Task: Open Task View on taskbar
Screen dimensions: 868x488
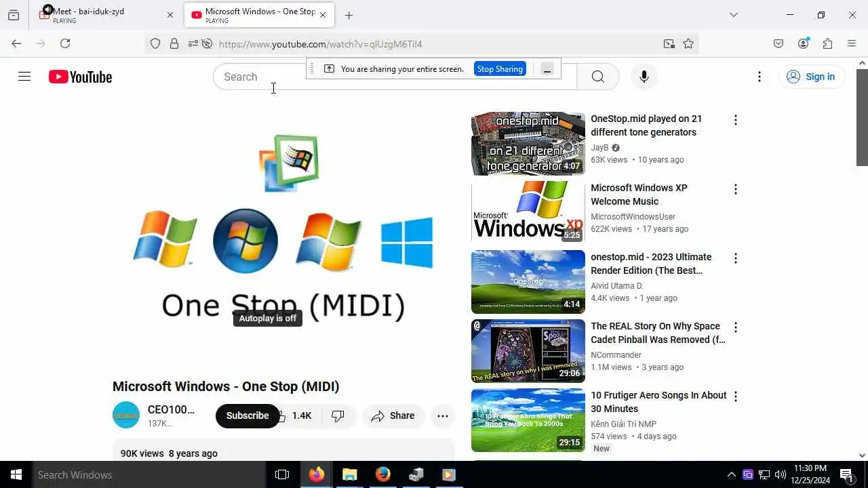Action: (x=282, y=474)
